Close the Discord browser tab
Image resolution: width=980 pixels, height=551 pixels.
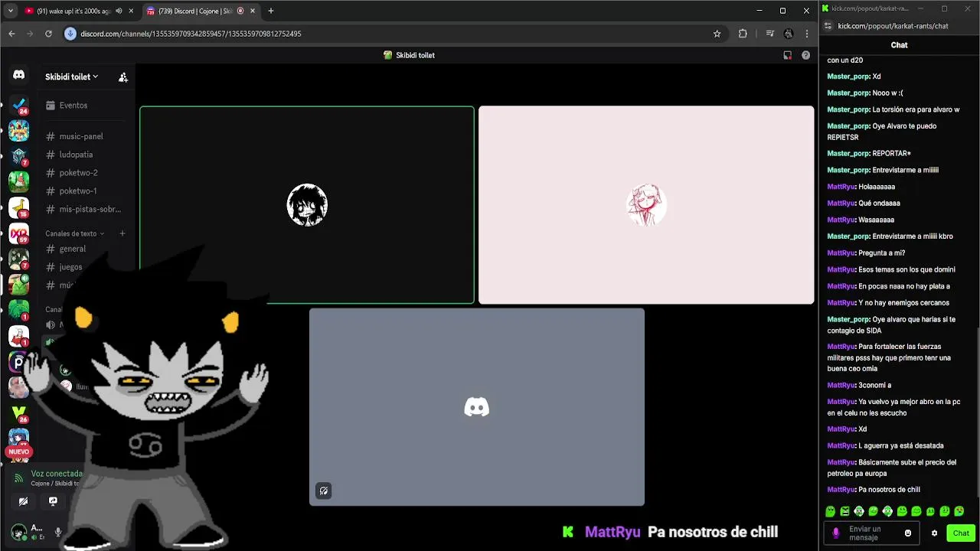click(253, 11)
